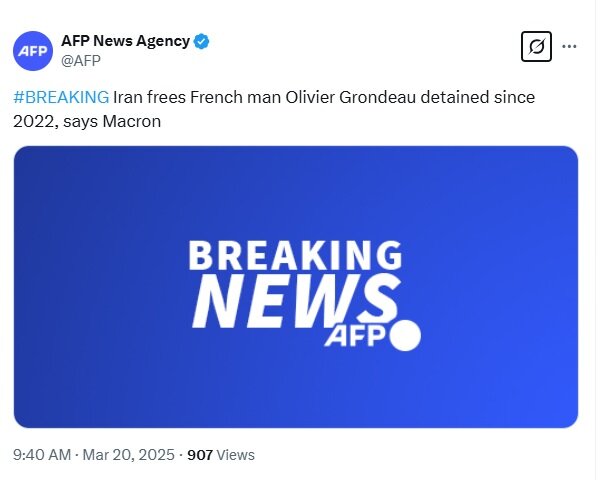Click the @AFP handle
This screenshot has width=605, height=480.
(81, 60)
